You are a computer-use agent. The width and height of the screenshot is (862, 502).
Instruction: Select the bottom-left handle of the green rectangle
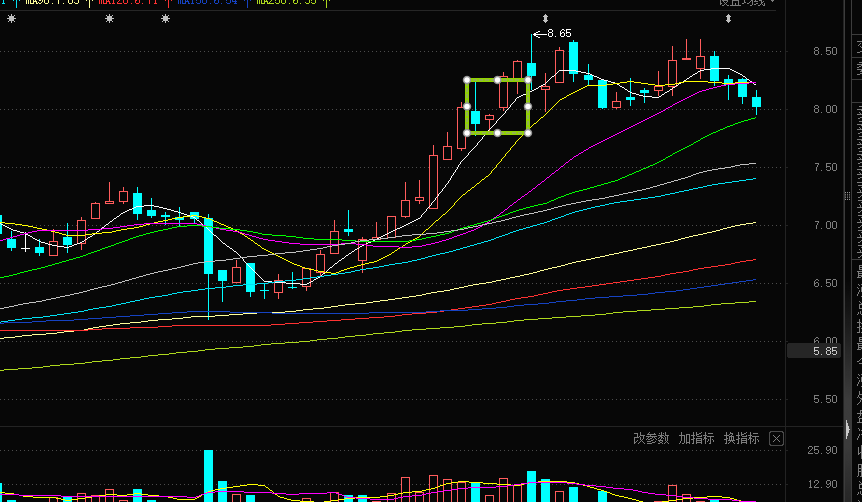click(467, 133)
